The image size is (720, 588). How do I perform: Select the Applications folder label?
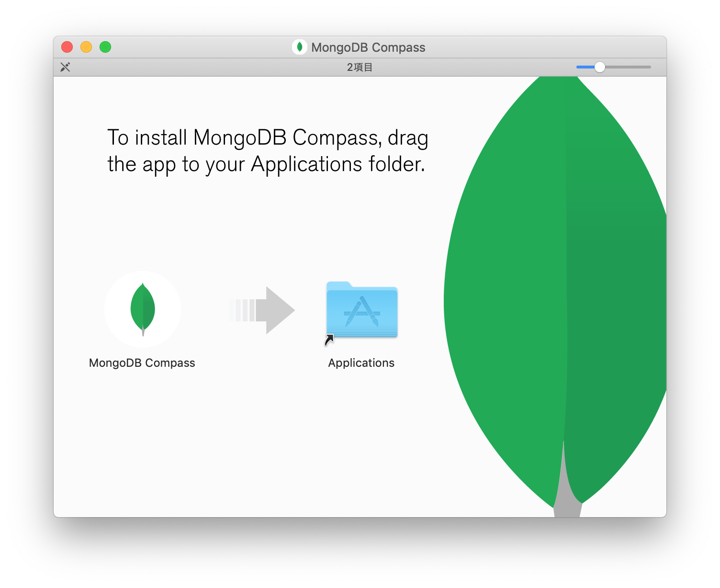361,362
